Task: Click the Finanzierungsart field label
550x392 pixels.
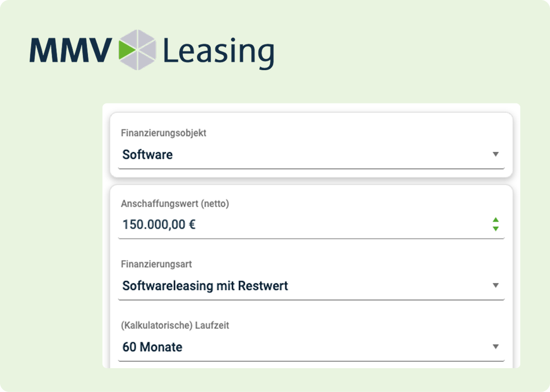Action: tap(156, 264)
